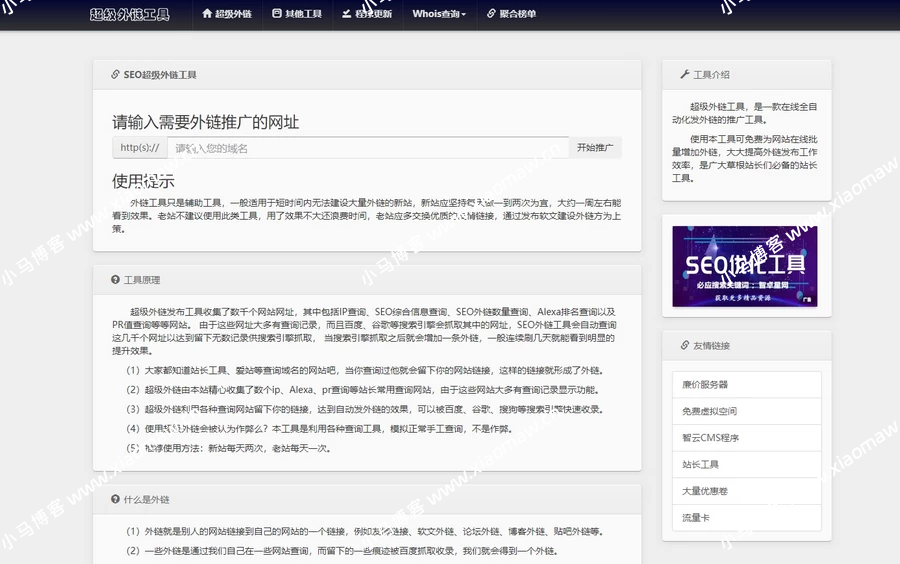This screenshot has height=564, width=900.
Task: Expand the Whois查询 dropdown menu
Action: [x=439, y=14]
